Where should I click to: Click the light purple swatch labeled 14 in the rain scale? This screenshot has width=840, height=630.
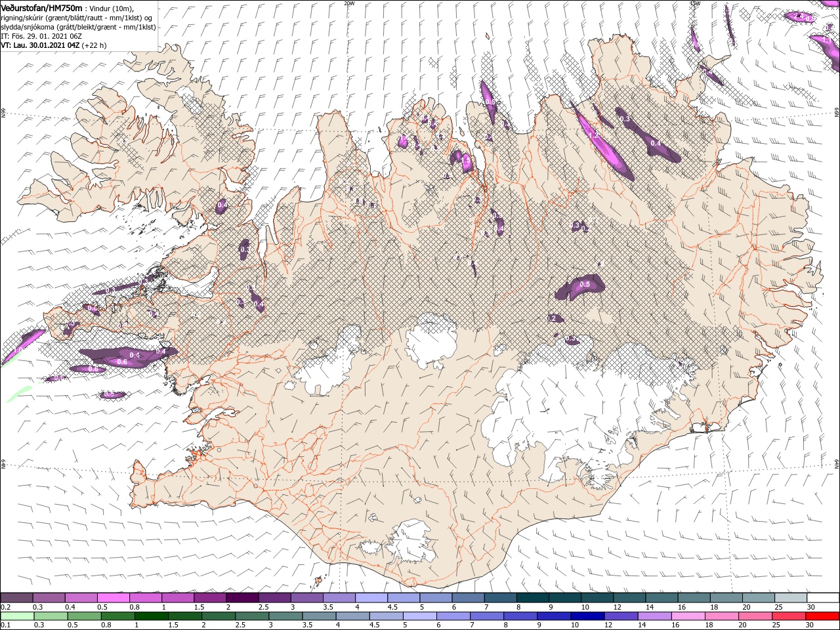tap(655, 616)
